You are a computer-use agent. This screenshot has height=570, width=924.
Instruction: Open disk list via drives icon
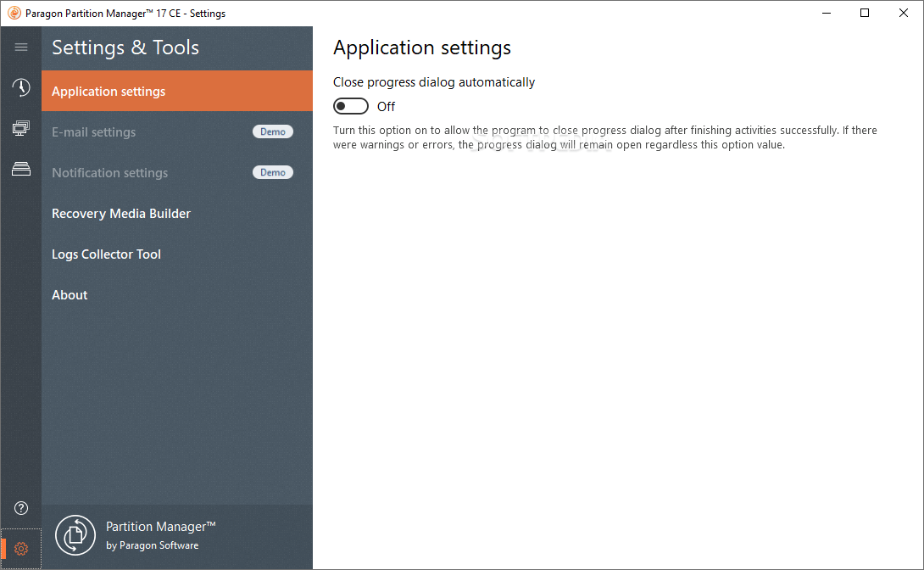click(x=20, y=169)
